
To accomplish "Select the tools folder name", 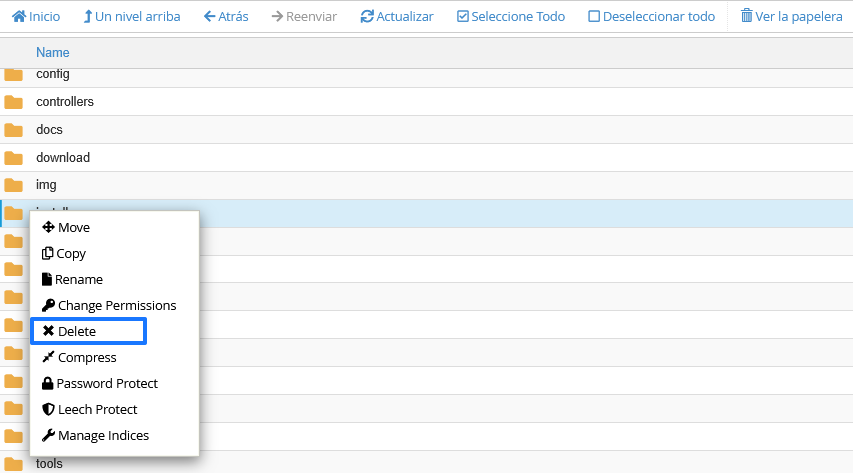I will coord(50,464).
